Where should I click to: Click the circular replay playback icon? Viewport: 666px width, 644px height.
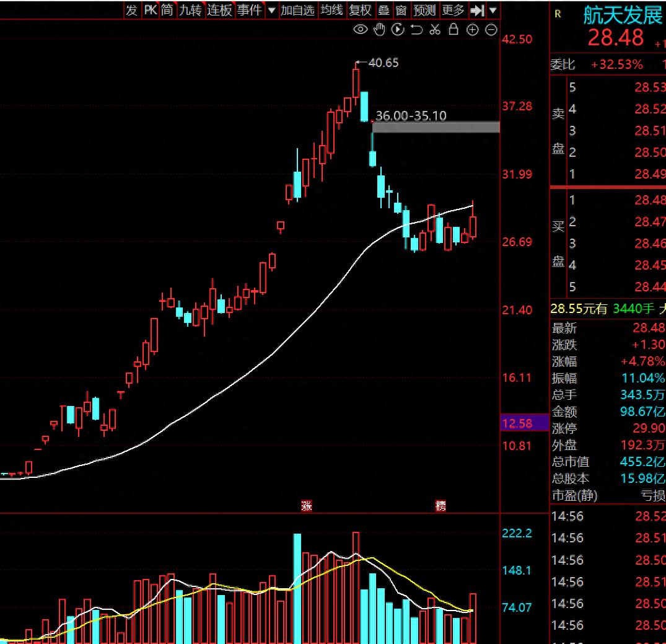(398, 29)
